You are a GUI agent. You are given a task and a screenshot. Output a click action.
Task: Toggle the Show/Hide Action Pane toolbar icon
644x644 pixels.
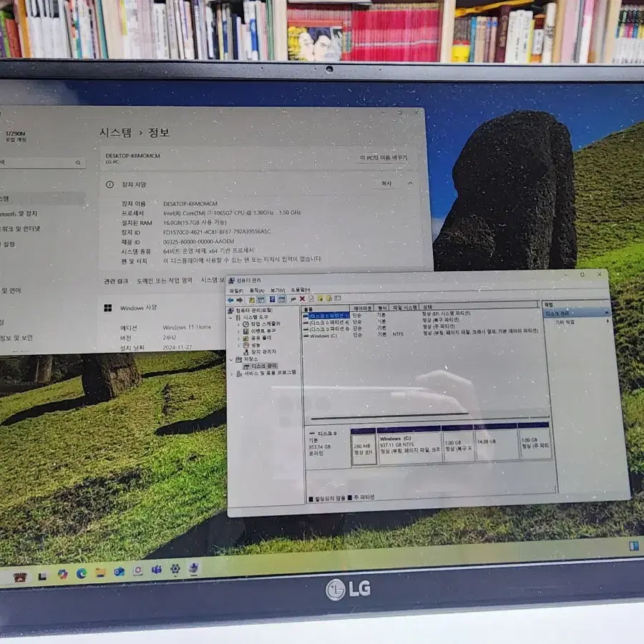pos(282,299)
